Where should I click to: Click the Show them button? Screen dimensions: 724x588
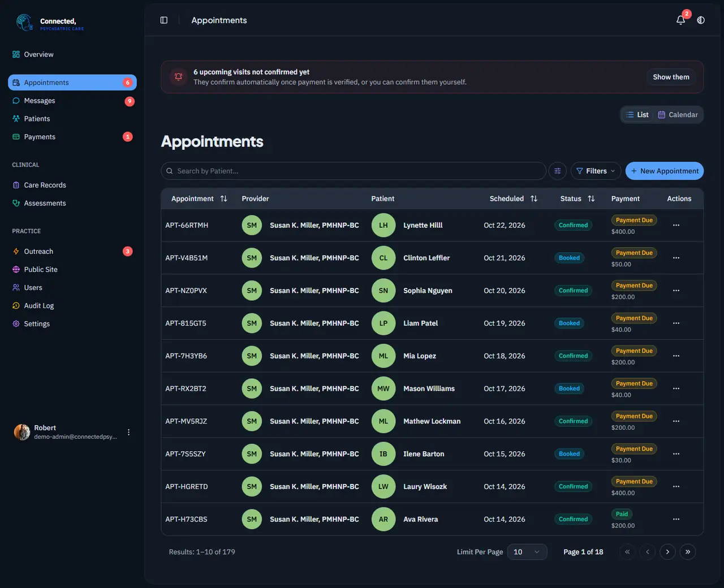pyautogui.click(x=671, y=77)
